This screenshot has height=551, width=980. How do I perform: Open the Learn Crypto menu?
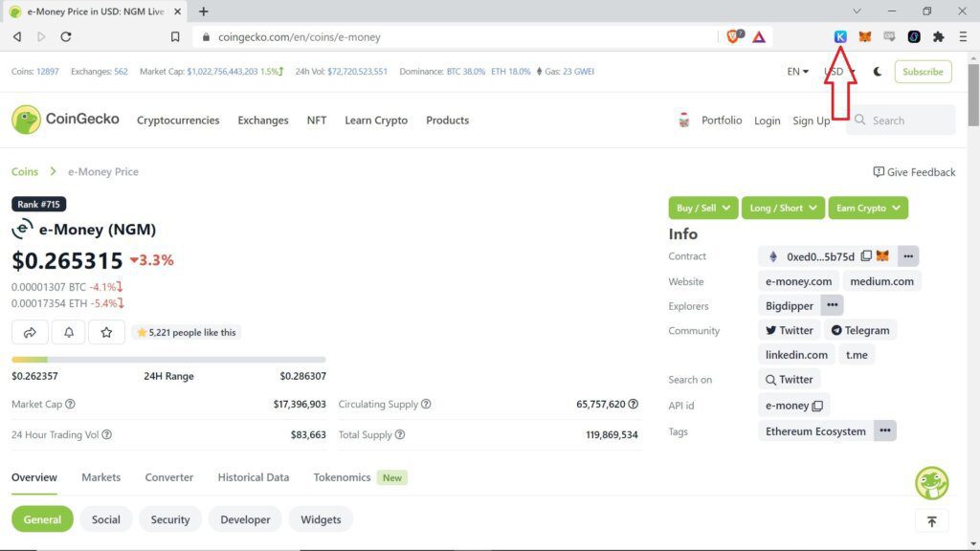[376, 120]
